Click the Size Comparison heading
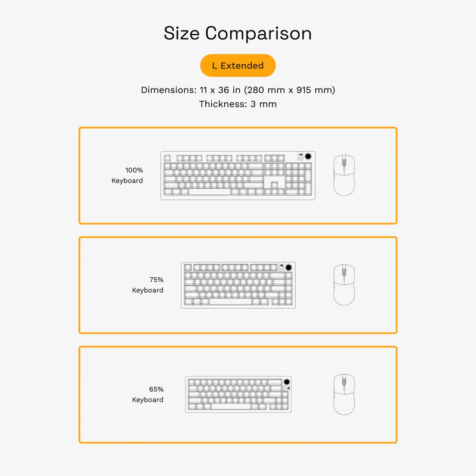 point(238,33)
